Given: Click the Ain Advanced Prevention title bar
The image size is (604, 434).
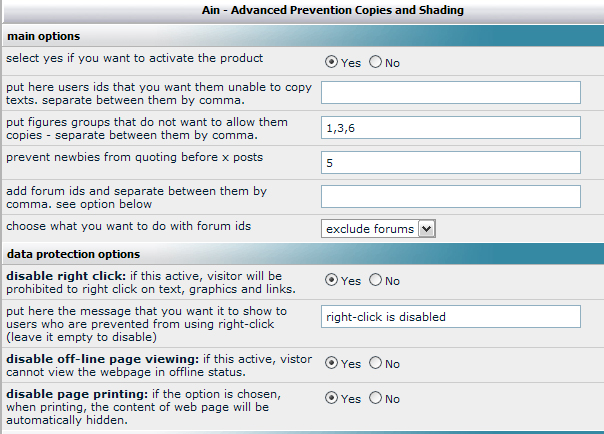Looking at the screenshot, I should click(302, 10).
